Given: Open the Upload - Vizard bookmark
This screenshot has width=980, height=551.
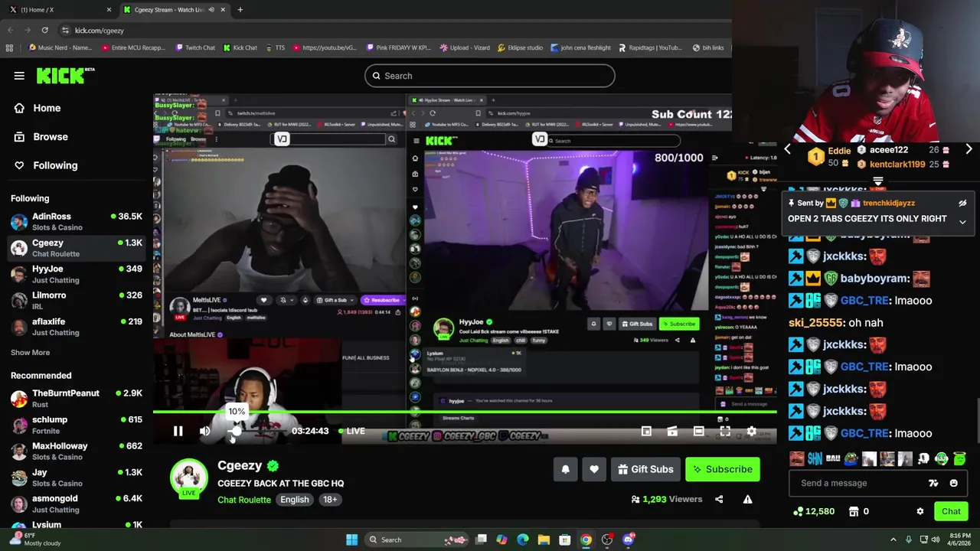Looking at the screenshot, I should point(465,47).
